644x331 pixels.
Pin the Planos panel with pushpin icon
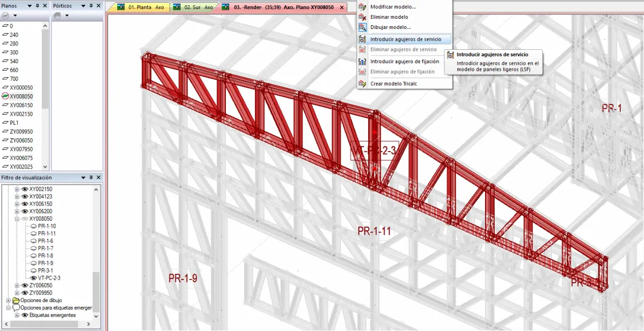coord(37,5)
